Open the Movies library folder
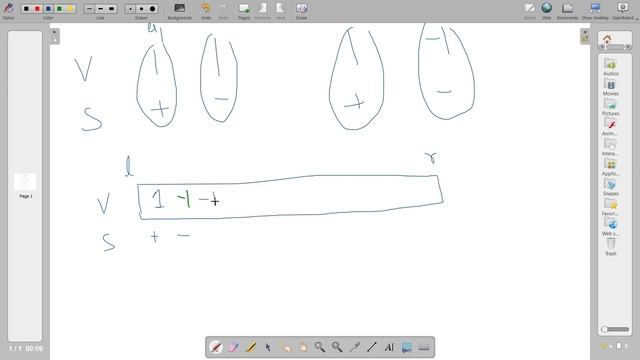The height and width of the screenshot is (360, 640). point(611,87)
